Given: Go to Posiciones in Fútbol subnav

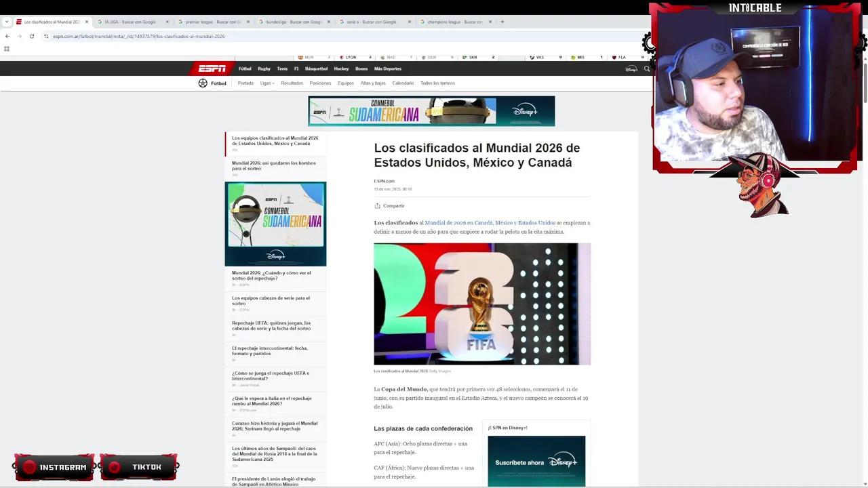Looking at the screenshot, I should pyautogui.click(x=320, y=83).
